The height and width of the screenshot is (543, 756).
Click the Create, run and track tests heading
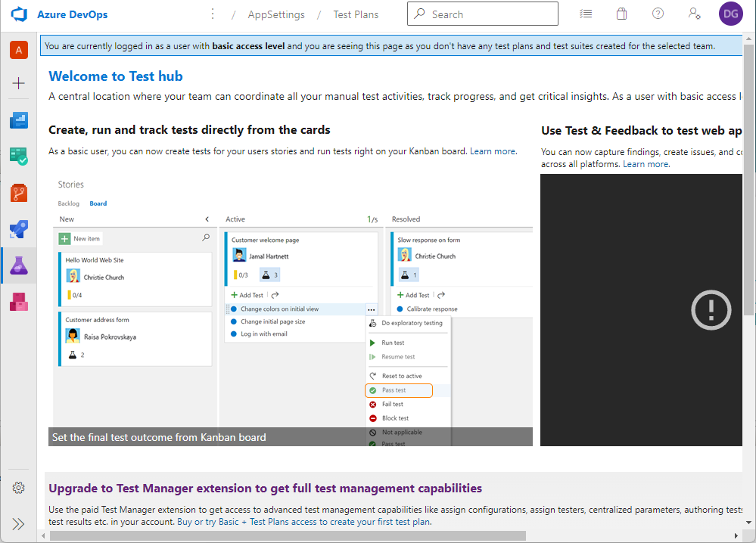click(189, 130)
